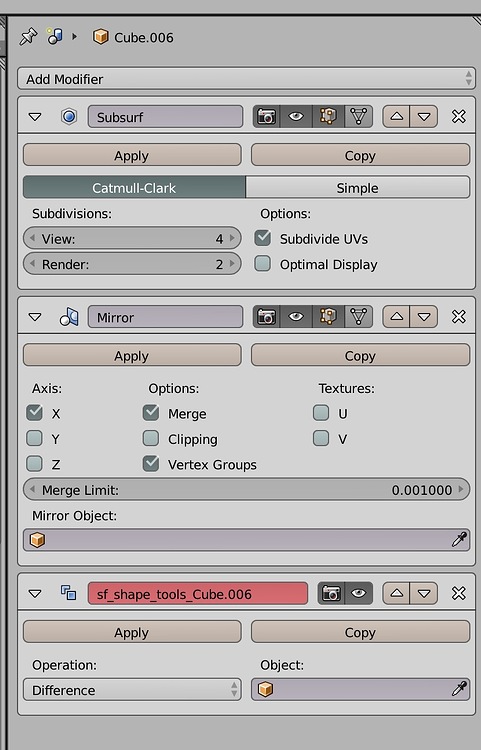Pick boolean Object with eyedropper
481x750 pixels.
(459, 689)
